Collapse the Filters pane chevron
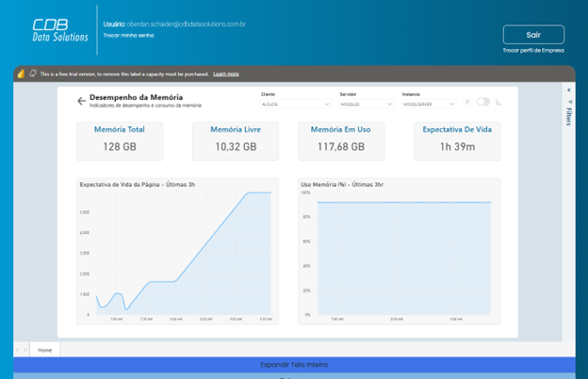588x379 pixels. 568,91
